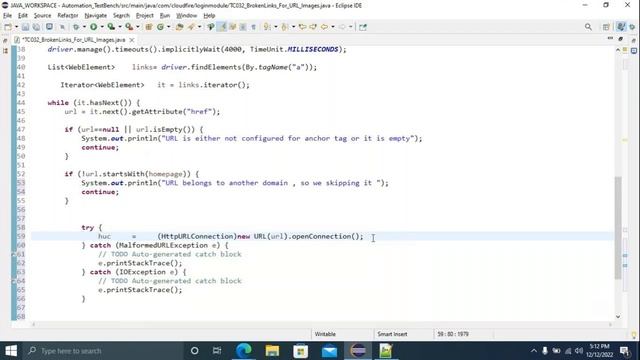The width and height of the screenshot is (640, 360).
Task: Open the Refactor menu
Action: click(68, 16)
